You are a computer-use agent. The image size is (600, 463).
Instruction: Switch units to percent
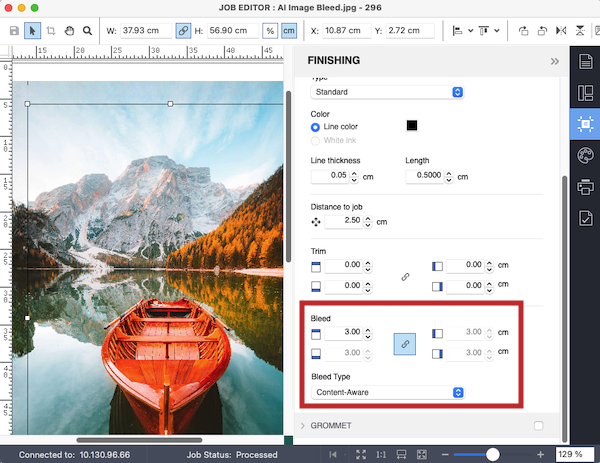[270, 31]
